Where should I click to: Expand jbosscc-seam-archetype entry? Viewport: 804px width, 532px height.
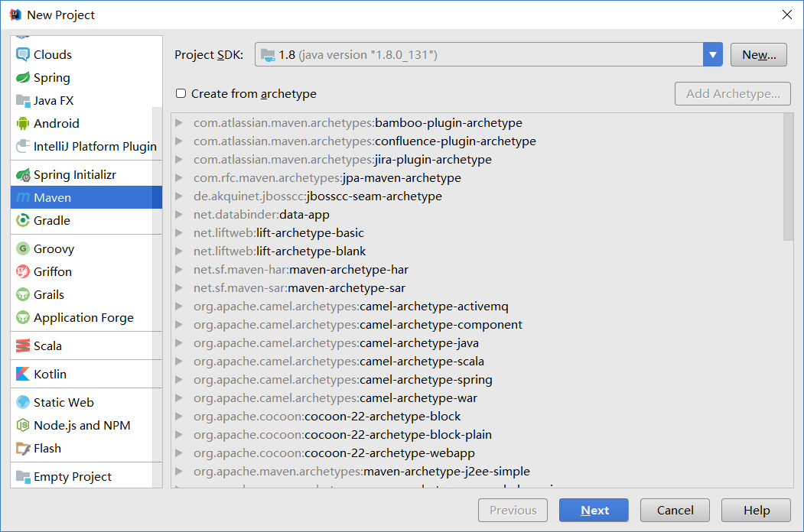coord(179,196)
